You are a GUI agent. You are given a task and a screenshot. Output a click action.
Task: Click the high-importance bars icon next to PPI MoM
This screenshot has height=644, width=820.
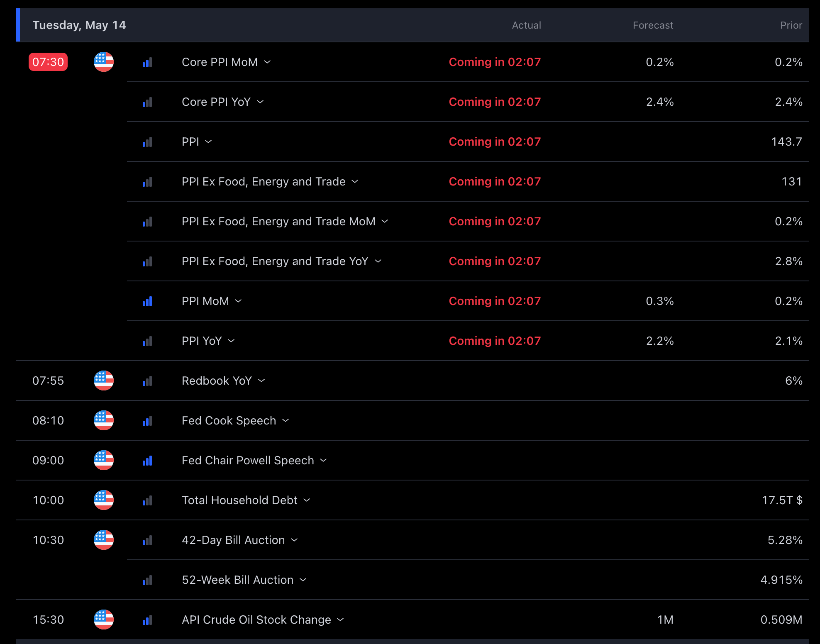(147, 301)
